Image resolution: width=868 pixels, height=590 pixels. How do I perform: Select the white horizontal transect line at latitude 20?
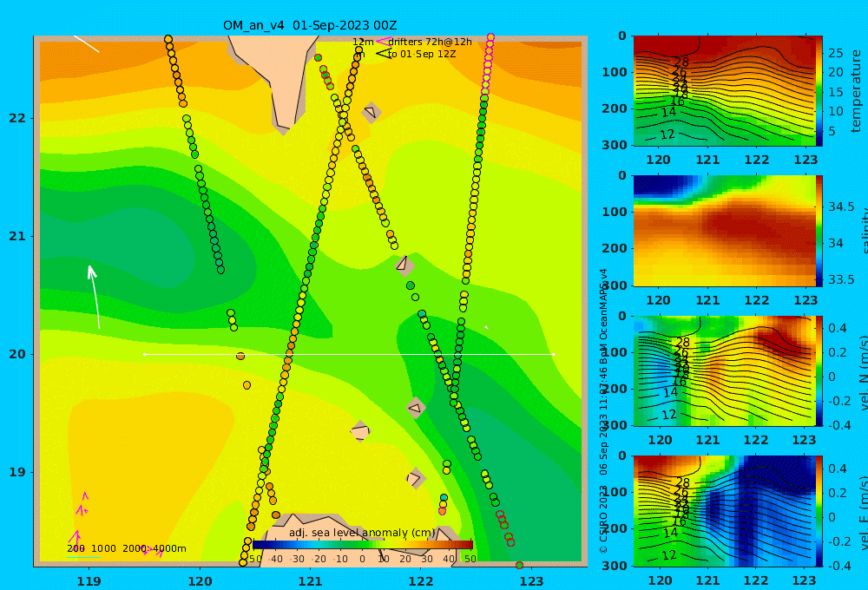pyautogui.click(x=349, y=354)
